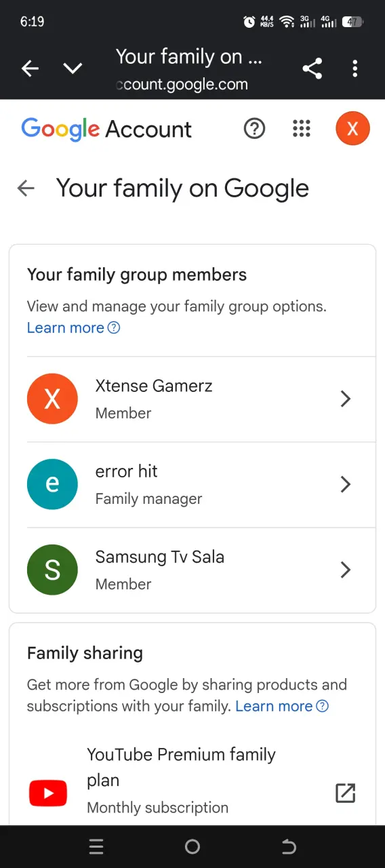Select the Monthly subscription text

click(x=157, y=808)
